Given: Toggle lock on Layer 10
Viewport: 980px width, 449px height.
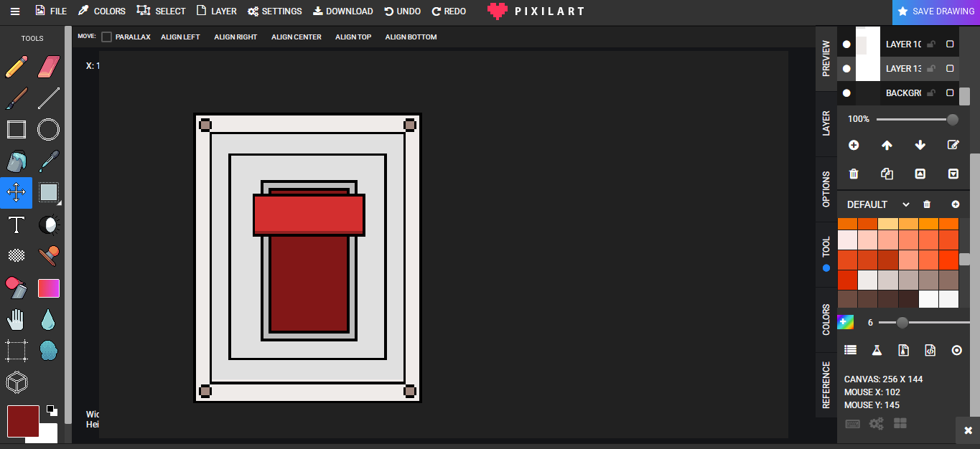Looking at the screenshot, I should click(x=931, y=44).
